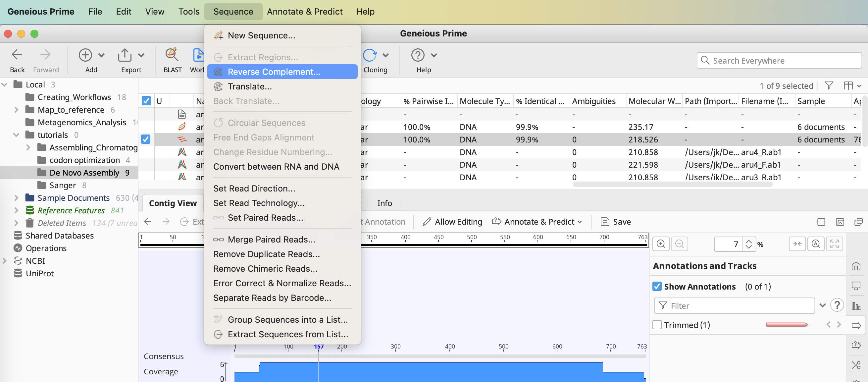The height and width of the screenshot is (382, 868).
Task: Choose Reverse Complement from the menu
Action: (274, 72)
